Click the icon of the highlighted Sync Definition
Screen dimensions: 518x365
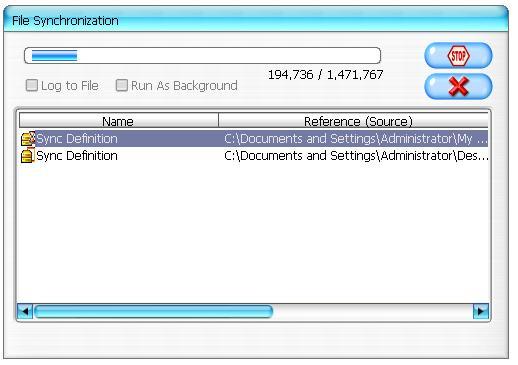tap(28, 138)
